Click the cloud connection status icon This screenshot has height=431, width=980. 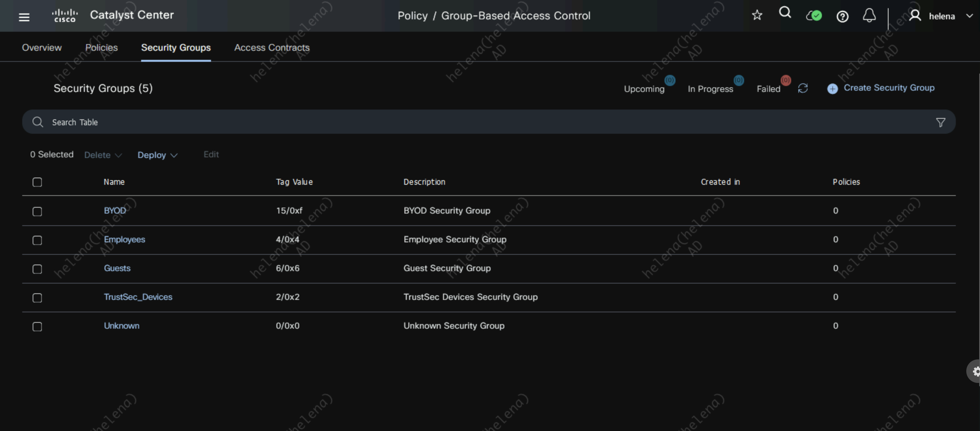pos(814,16)
